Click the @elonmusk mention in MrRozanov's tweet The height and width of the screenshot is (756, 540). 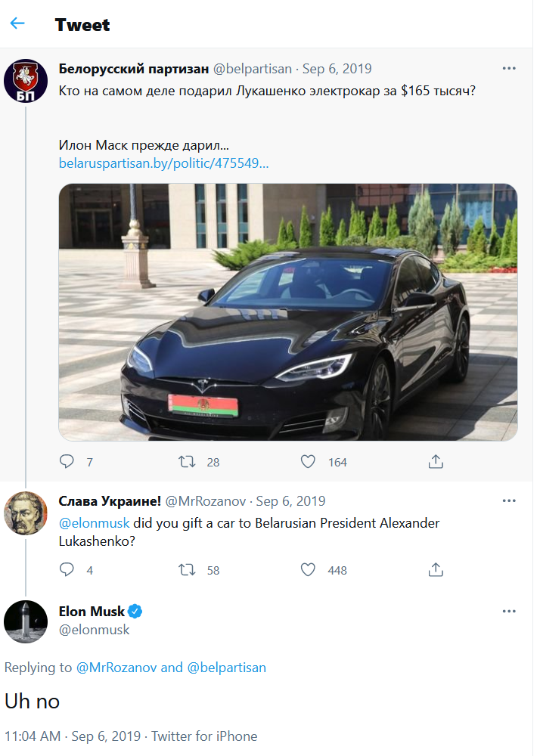click(95, 523)
